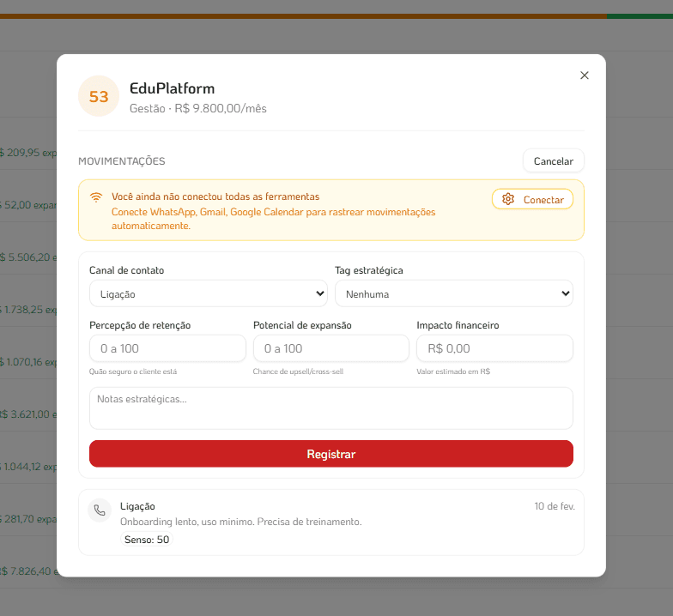Click background value 7.826,40
Screen dimensions: 673x616
pos(28,571)
